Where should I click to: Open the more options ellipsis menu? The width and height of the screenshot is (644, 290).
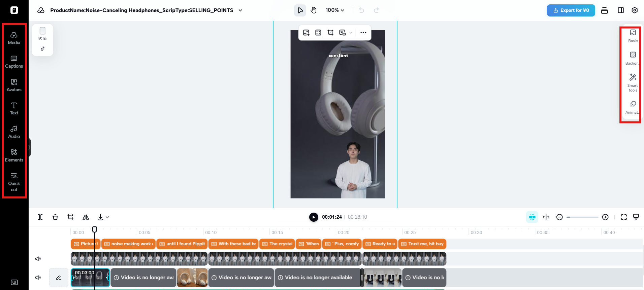[363, 33]
